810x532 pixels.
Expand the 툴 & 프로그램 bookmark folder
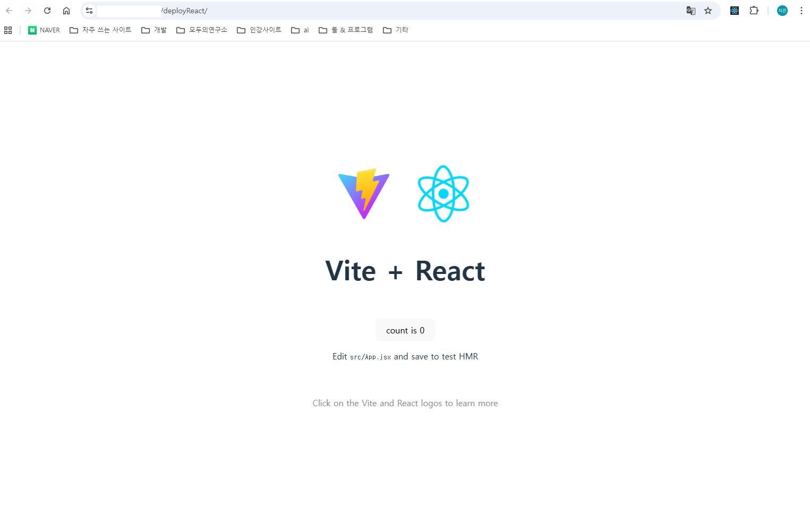point(346,30)
